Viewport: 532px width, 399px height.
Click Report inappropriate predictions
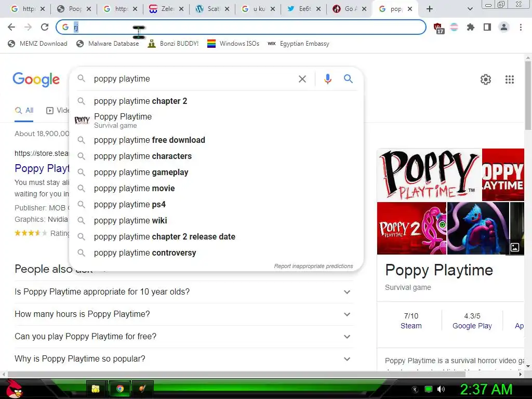pos(313,267)
